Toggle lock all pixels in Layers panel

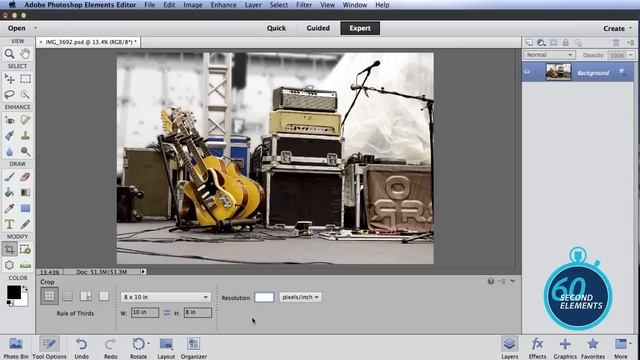click(566, 42)
